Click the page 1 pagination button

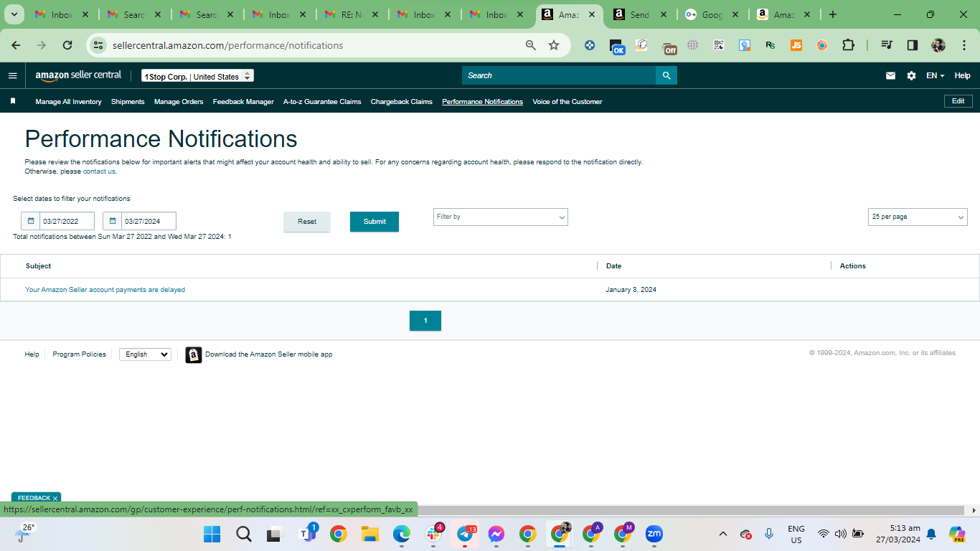(x=425, y=321)
